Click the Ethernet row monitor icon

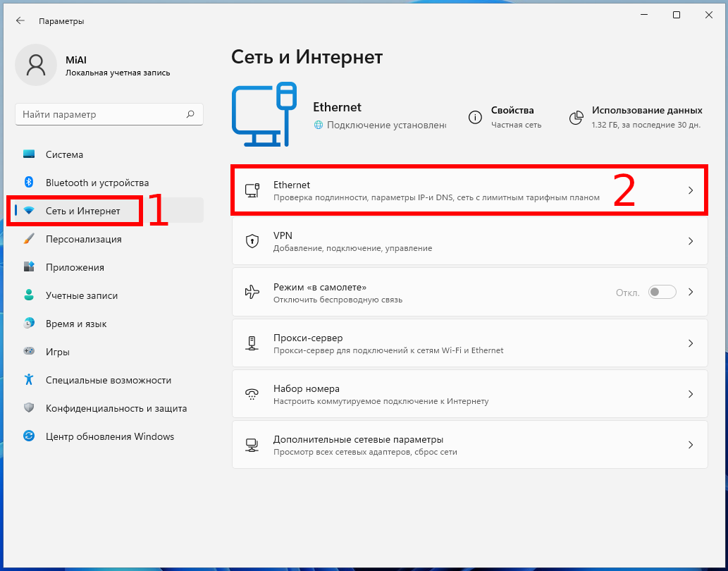pos(252,190)
